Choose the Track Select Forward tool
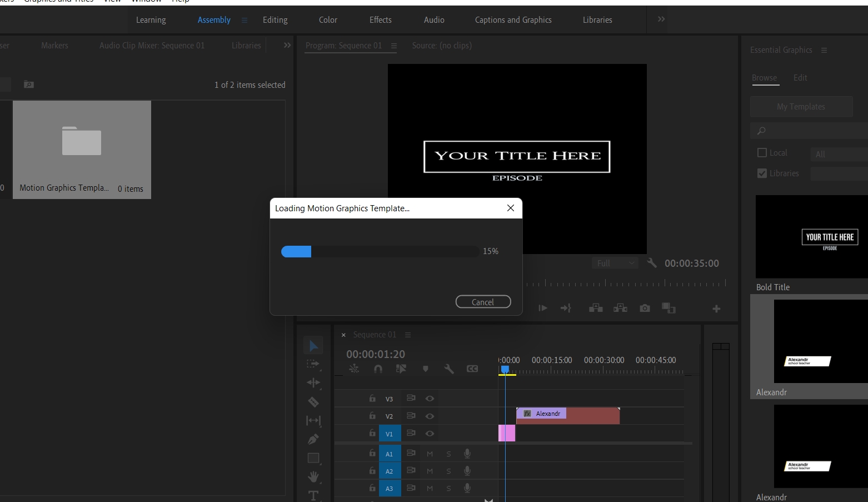Screen dimensions: 868x502 [313, 364]
